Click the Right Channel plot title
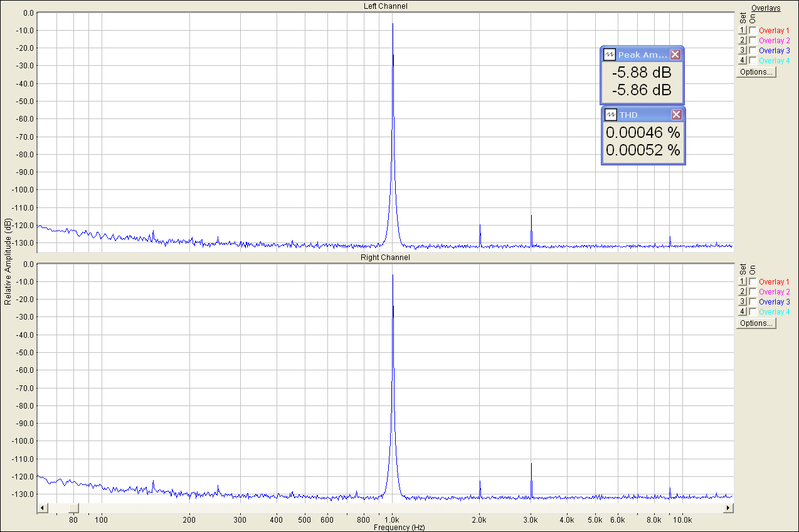 tap(385, 258)
